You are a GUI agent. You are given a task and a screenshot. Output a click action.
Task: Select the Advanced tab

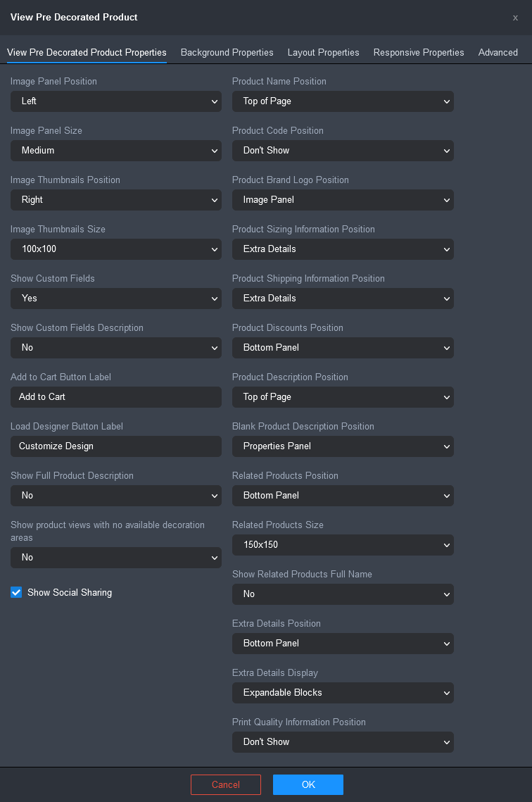tap(498, 52)
